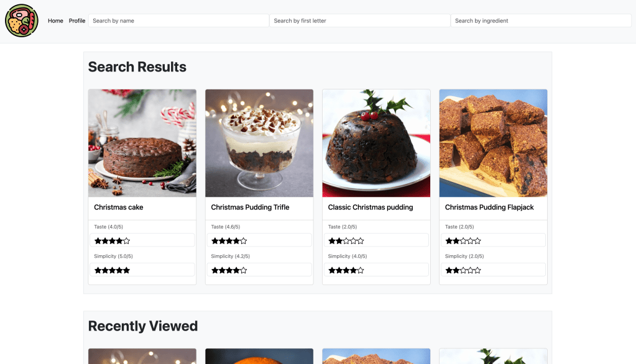Click the Christmas cake title

tap(119, 207)
